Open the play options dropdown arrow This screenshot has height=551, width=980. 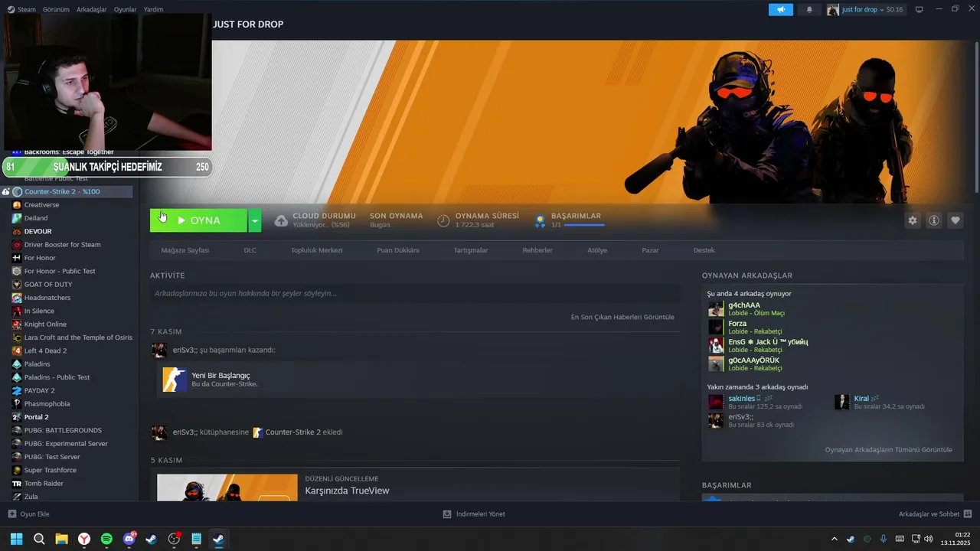point(255,220)
